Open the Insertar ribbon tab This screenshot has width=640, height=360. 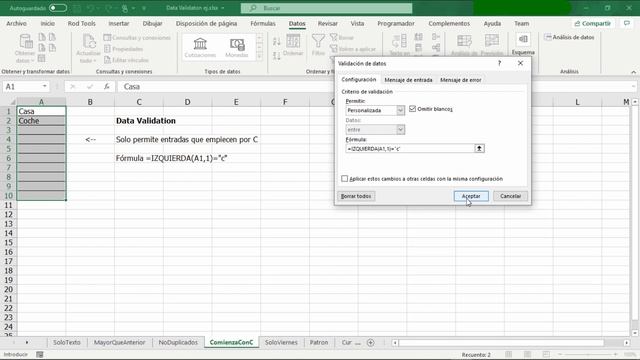[x=119, y=24]
